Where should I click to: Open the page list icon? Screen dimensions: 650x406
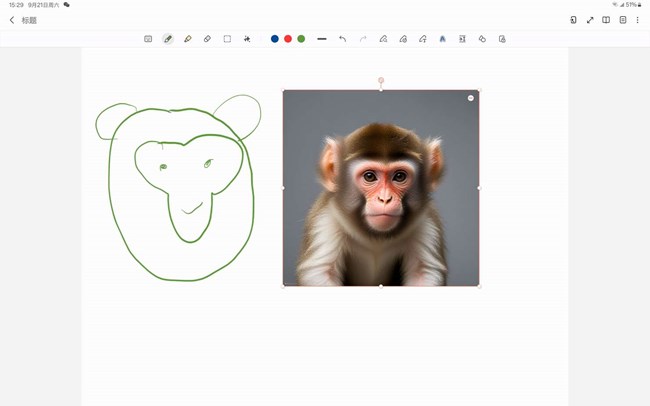point(622,20)
